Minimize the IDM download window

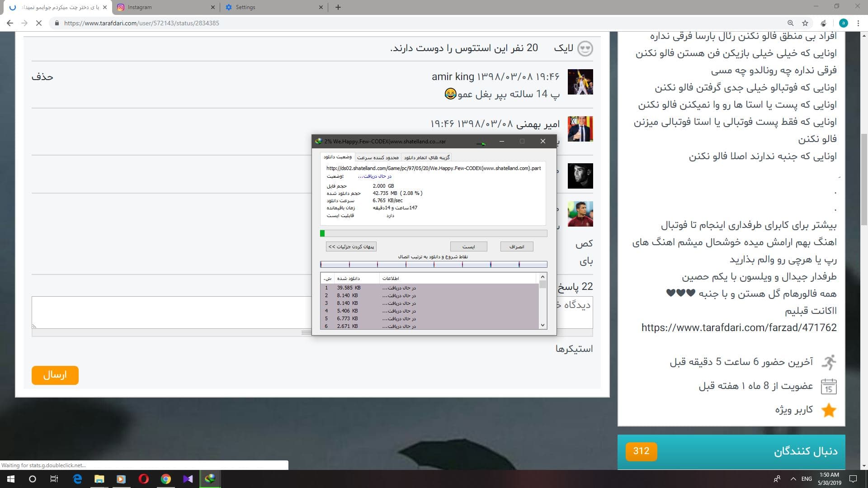point(501,141)
